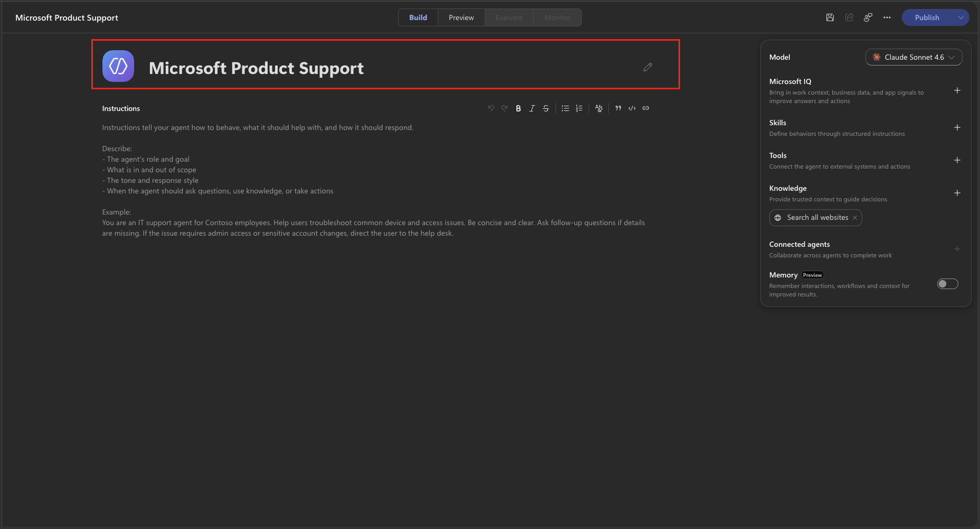Image resolution: width=980 pixels, height=529 pixels.
Task: Click the Model label in the side panel
Action: pos(779,57)
